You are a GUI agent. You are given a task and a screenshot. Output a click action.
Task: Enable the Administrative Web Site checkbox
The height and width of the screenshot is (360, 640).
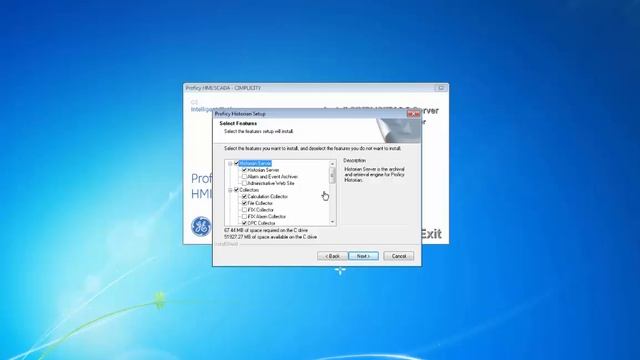click(244, 183)
